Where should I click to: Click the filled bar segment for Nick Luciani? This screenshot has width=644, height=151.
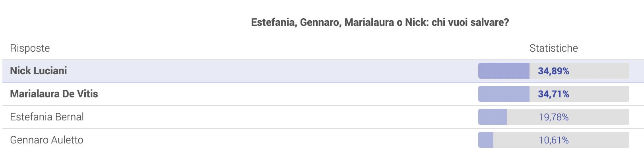[504, 71]
